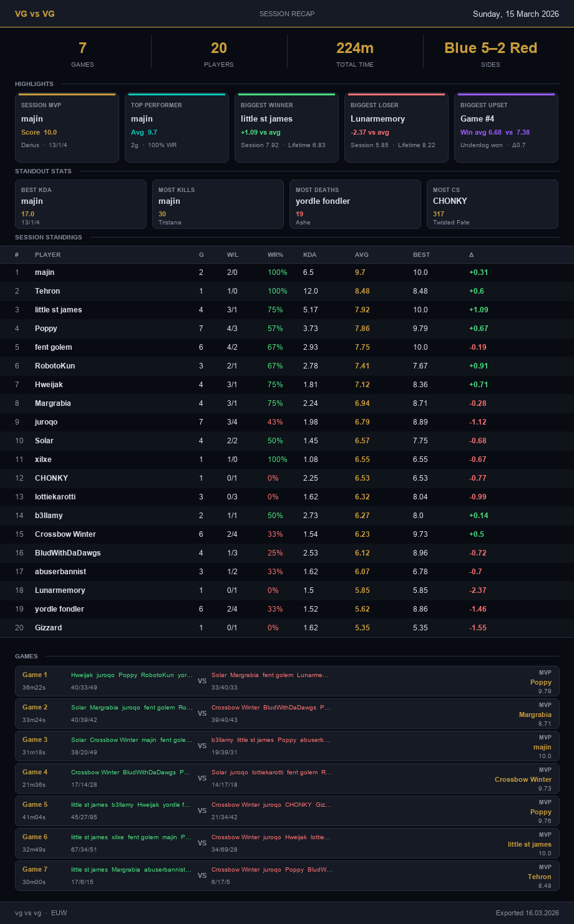This screenshot has height=924, width=574.
Task: Click 'Lunarmemory' in Biggest Loser card
Action: [x=377, y=118]
